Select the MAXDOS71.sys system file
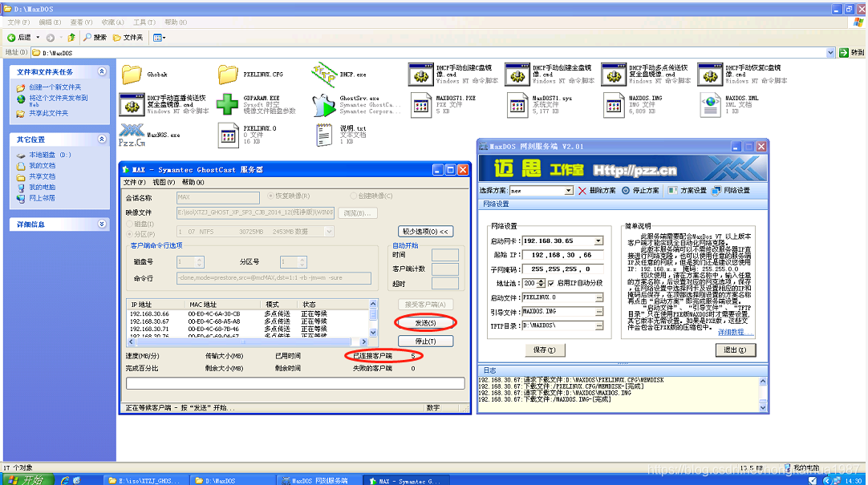The image size is (868, 485). coord(517,105)
